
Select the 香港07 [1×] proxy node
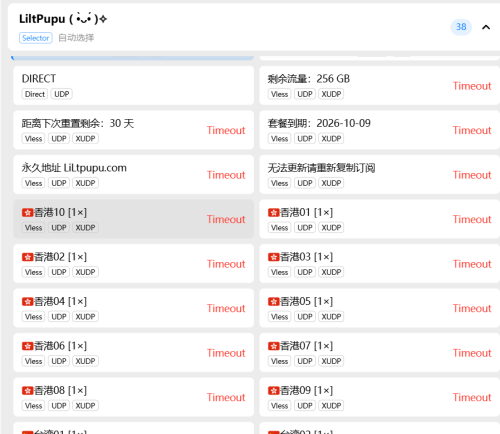pyautogui.click(x=380, y=353)
